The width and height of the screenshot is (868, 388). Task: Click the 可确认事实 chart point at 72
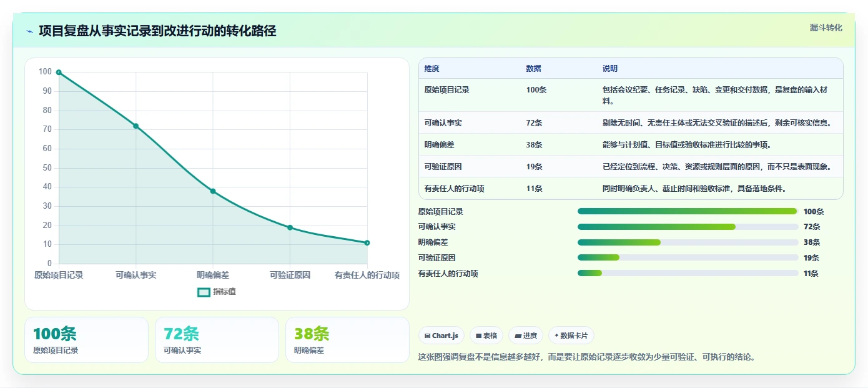tap(136, 126)
